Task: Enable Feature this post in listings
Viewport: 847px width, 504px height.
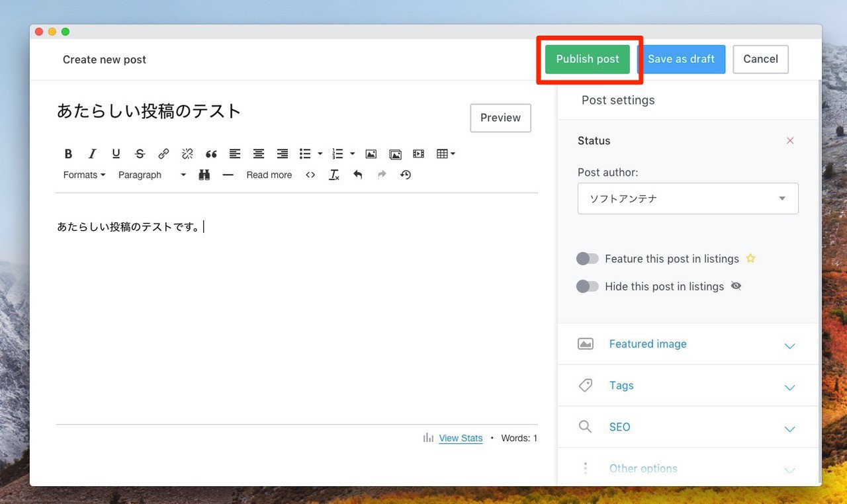Action: coord(588,259)
